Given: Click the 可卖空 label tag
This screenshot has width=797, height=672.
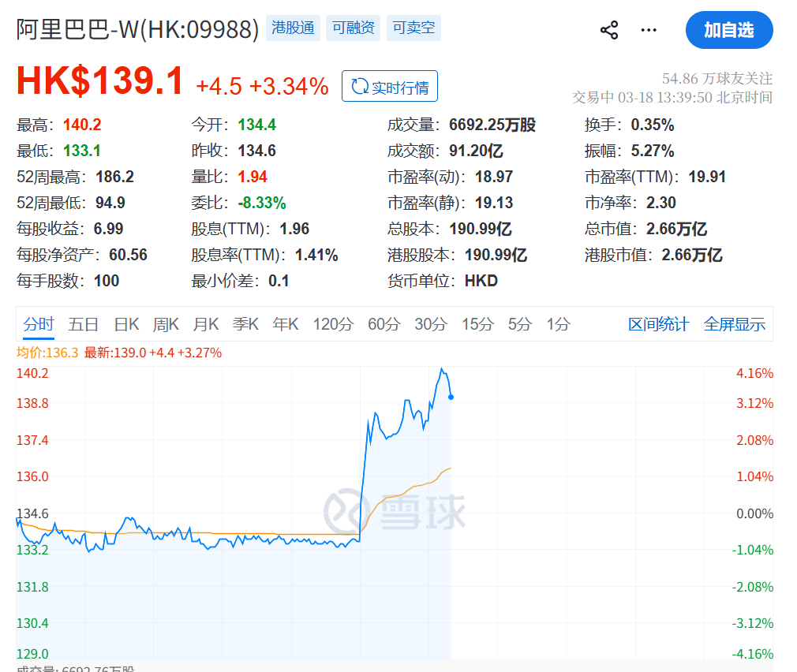Looking at the screenshot, I should click(413, 27).
